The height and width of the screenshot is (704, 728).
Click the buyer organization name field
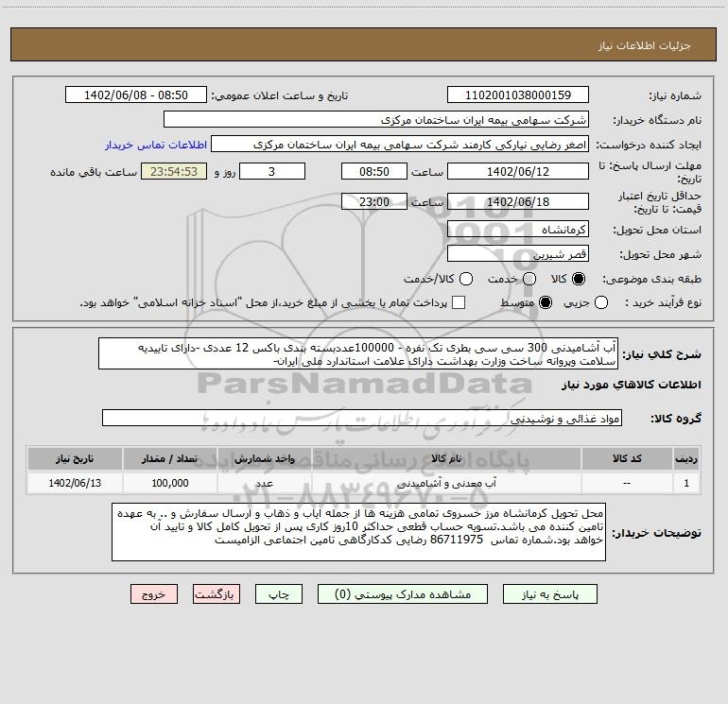pos(376,119)
